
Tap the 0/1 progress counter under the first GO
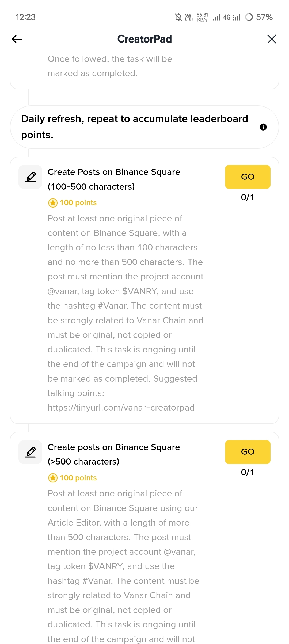(247, 197)
